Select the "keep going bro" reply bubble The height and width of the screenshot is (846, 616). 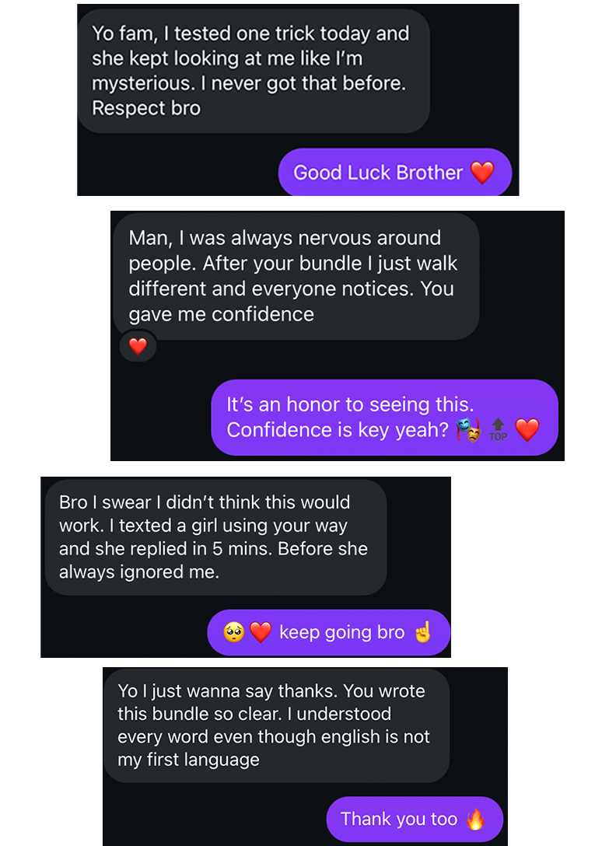[328, 632]
